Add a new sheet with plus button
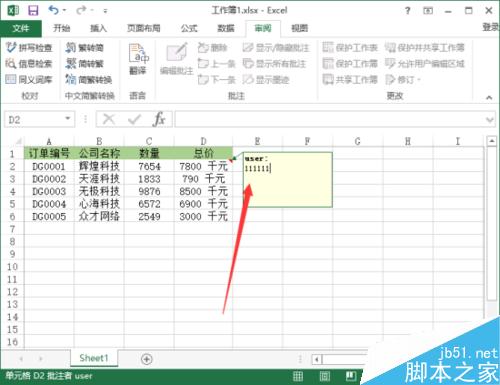Image resolution: width=500 pixels, height=385 pixels. click(147, 359)
